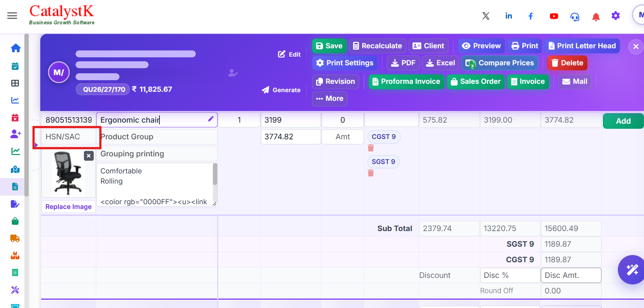Open the hamburger navigation menu
This screenshot has height=308, width=644.
[12, 16]
